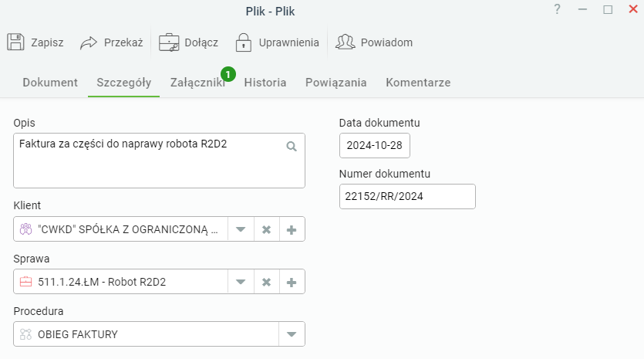Click the Przekaż button label
644x359 pixels.
[x=123, y=42]
